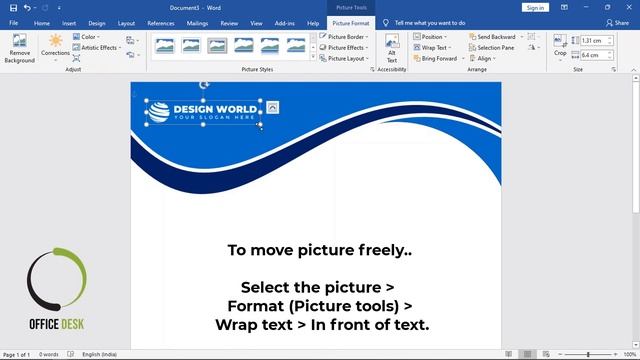
Task: Switch to the References tab
Action: pyautogui.click(x=161, y=23)
